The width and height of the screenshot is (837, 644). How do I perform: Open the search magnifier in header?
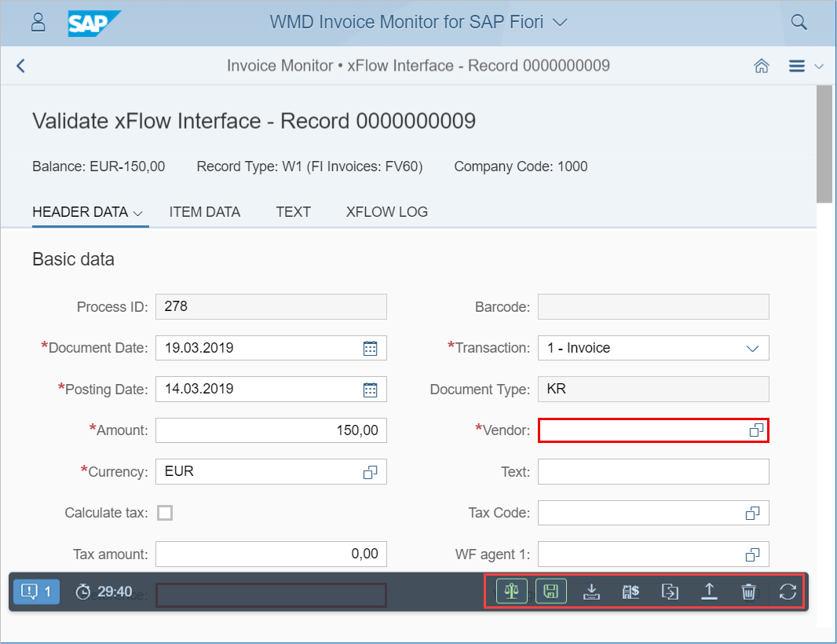[799, 22]
